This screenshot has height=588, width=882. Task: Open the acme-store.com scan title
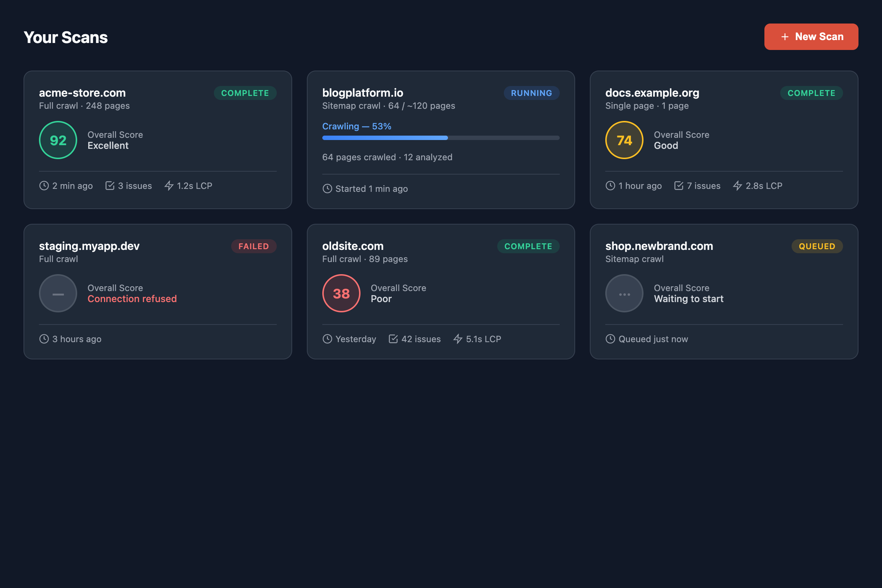(82, 93)
